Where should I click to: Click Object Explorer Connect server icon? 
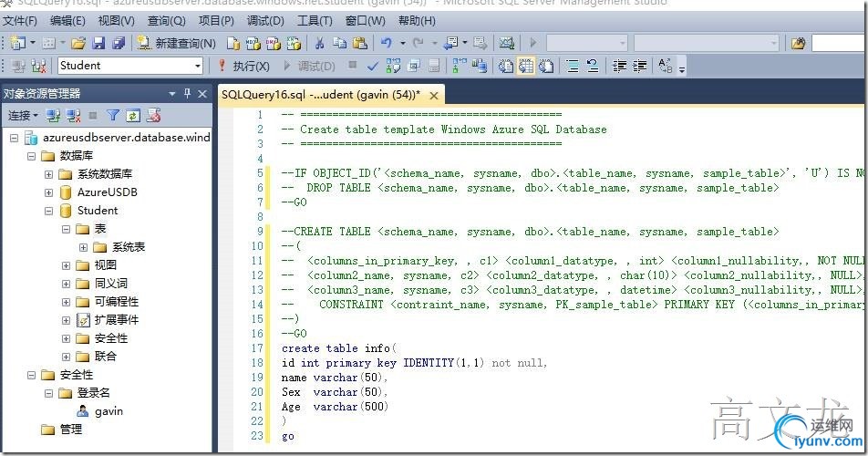pos(53,116)
